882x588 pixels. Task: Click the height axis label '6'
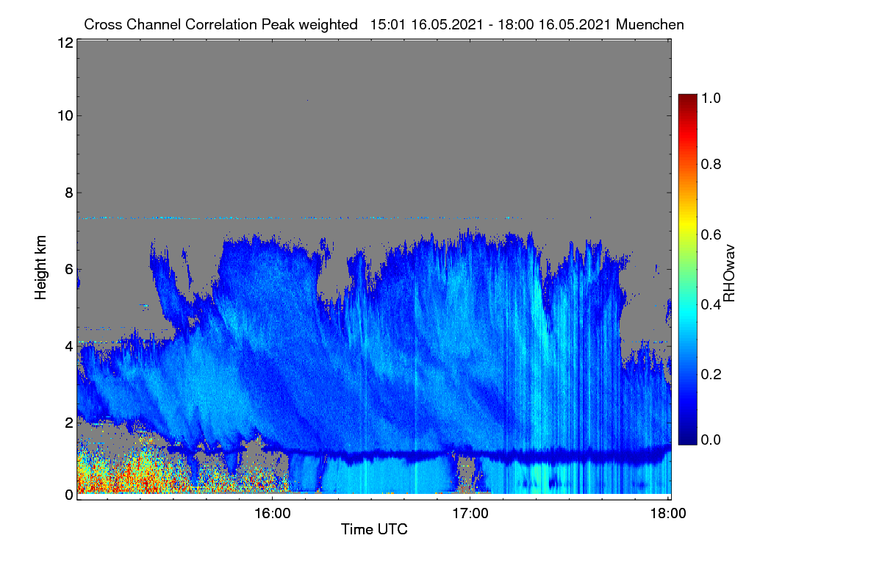coord(68,269)
